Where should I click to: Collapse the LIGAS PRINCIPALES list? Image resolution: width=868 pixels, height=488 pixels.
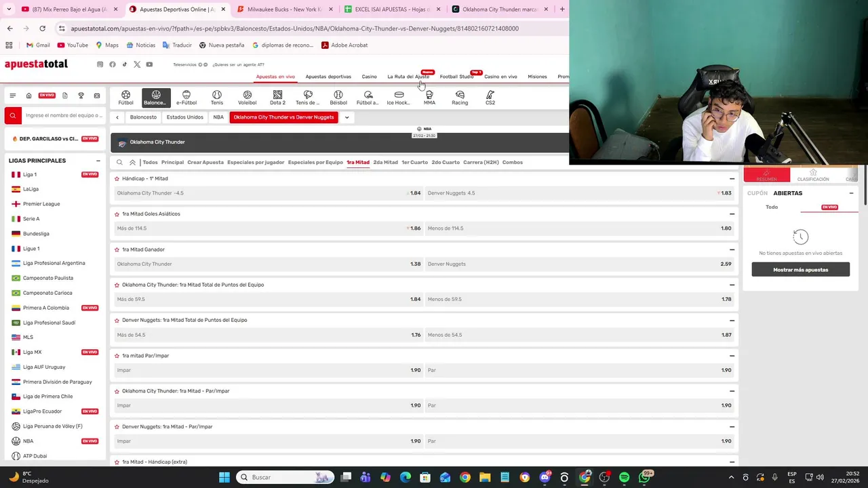[x=98, y=161]
